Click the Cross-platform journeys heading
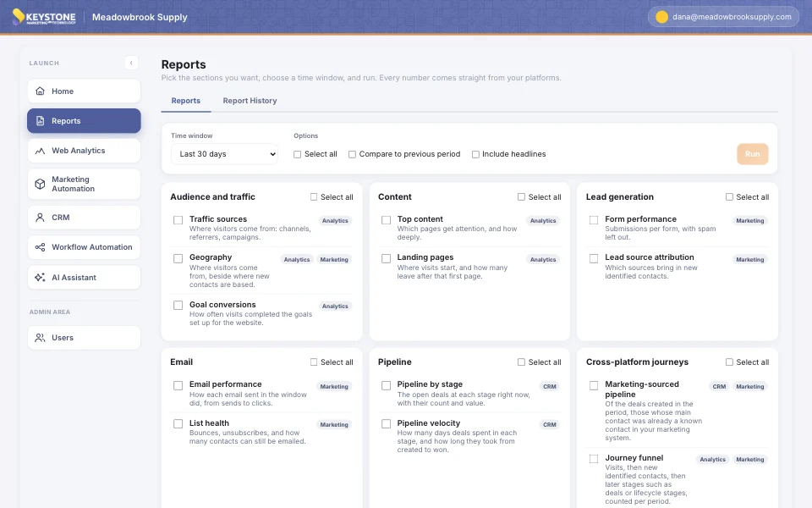Screen dimensions: 812x508 click(x=637, y=362)
